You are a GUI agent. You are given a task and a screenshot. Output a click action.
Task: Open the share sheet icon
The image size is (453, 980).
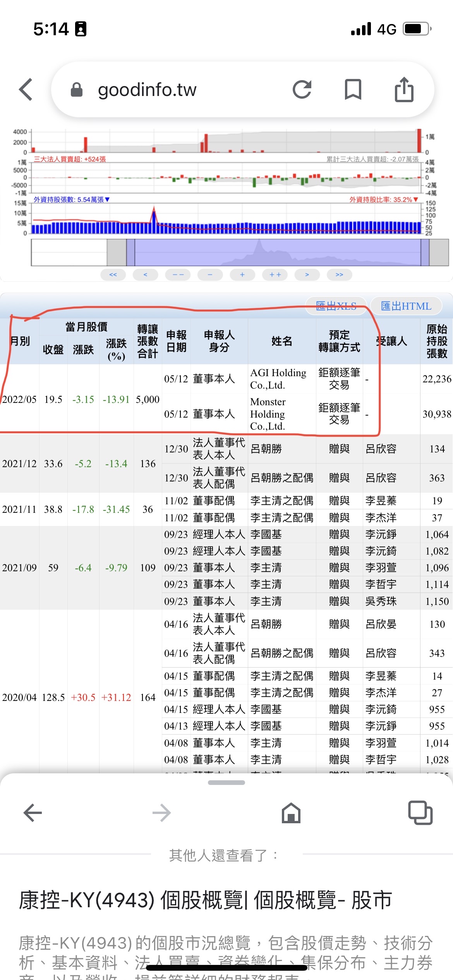point(404,89)
